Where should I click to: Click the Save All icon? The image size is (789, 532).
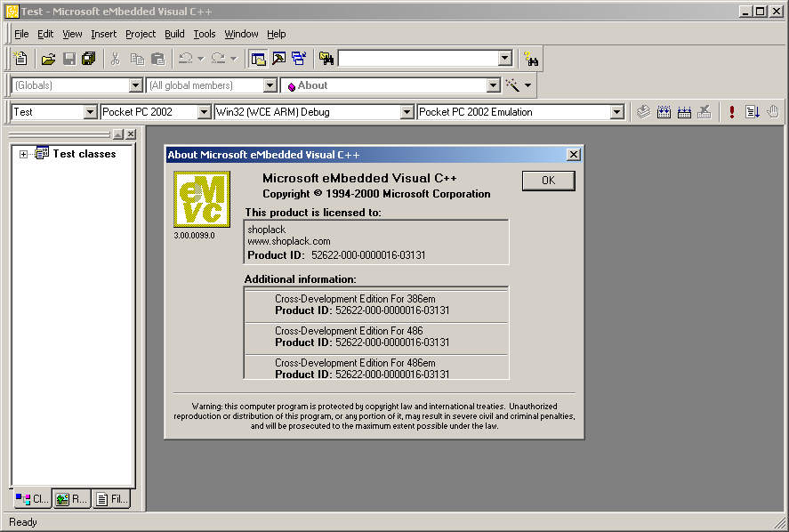click(89, 59)
